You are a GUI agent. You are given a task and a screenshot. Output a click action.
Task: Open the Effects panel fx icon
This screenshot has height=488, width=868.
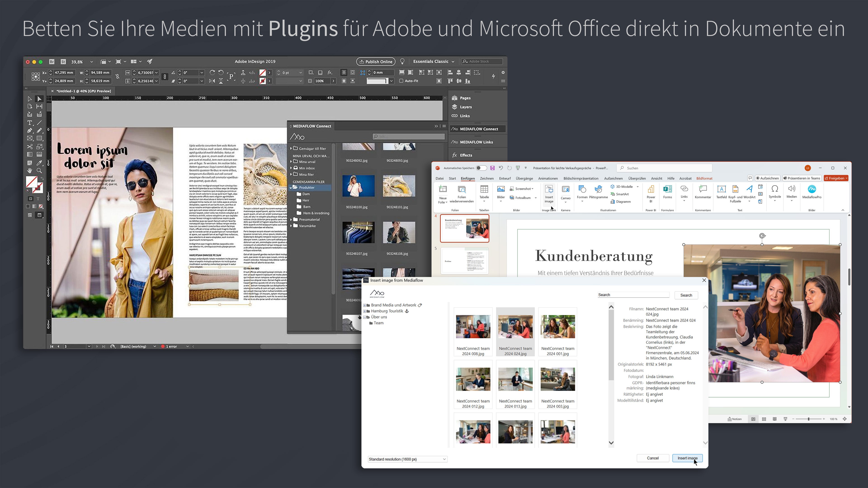(x=455, y=155)
